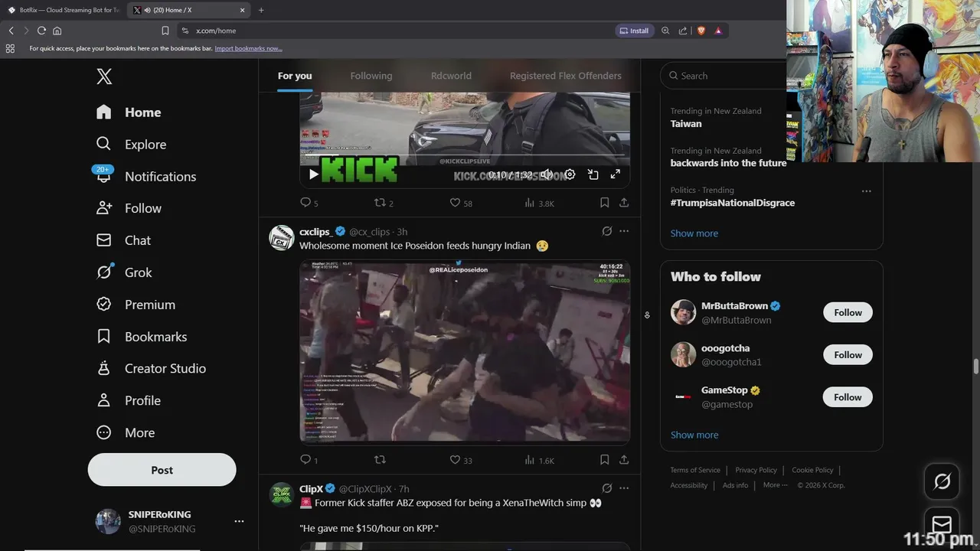This screenshot has height=551, width=980.
Task: Open Home from the sidebar
Action: (x=129, y=112)
